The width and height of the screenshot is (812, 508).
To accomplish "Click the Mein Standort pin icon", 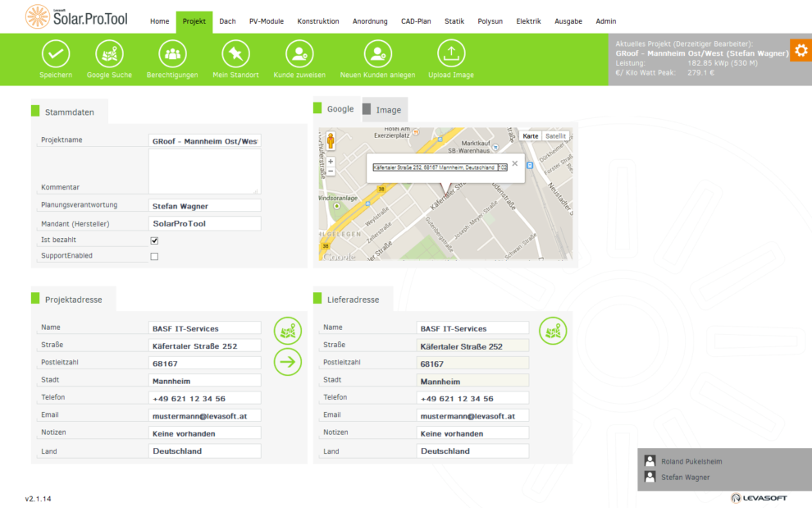I will point(235,54).
